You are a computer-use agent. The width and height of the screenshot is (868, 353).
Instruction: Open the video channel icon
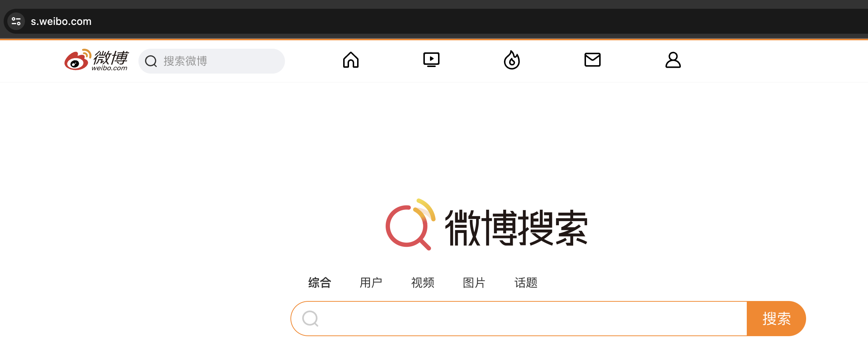tap(431, 60)
